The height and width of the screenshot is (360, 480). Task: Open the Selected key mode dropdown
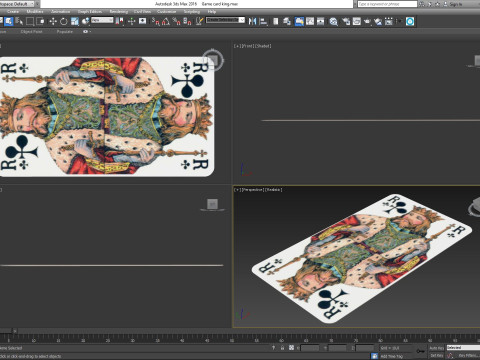463,348
